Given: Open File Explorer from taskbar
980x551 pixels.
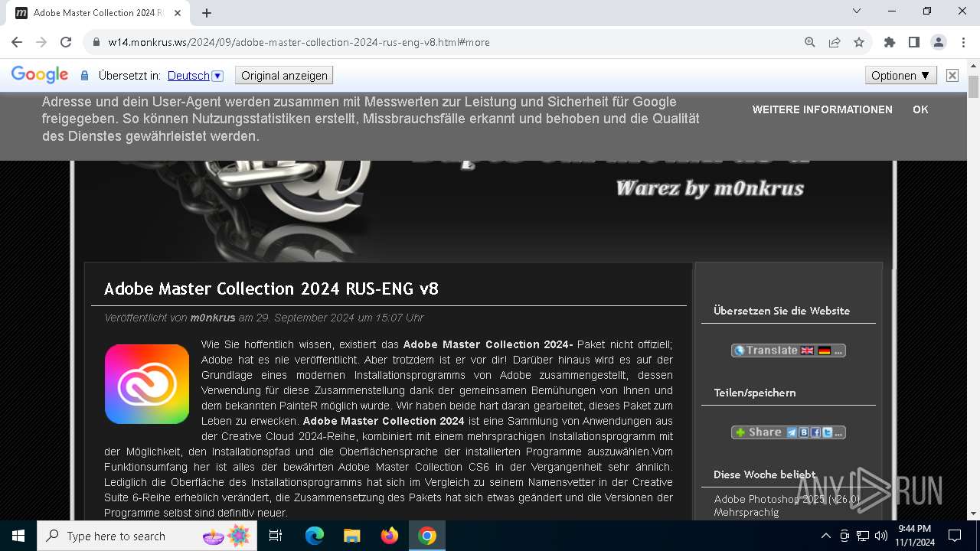Looking at the screenshot, I should (x=351, y=536).
